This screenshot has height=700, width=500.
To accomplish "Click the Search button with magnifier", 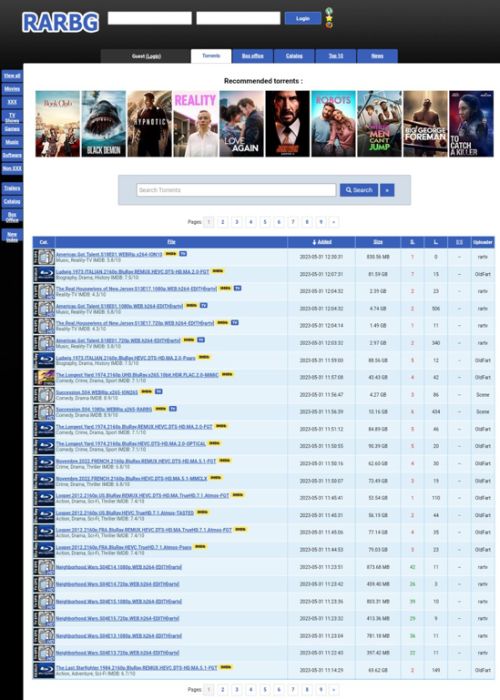I will pyautogui.click(x=359, y=190).
